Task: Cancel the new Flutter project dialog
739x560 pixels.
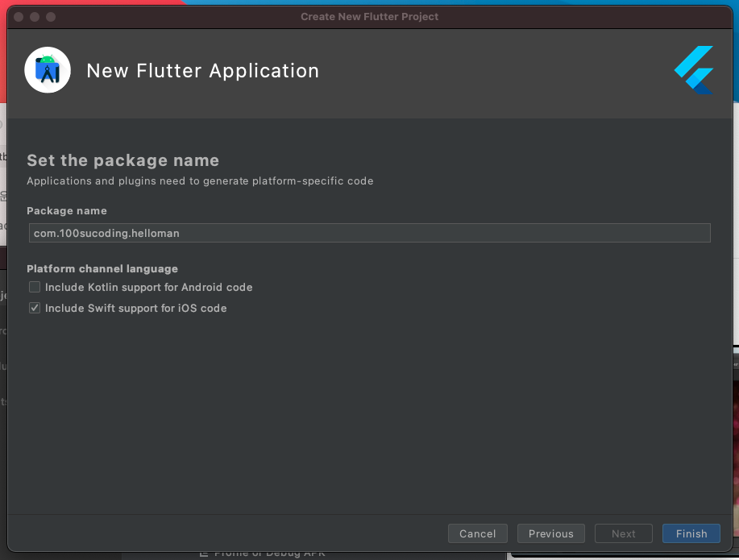Action: 477,533
